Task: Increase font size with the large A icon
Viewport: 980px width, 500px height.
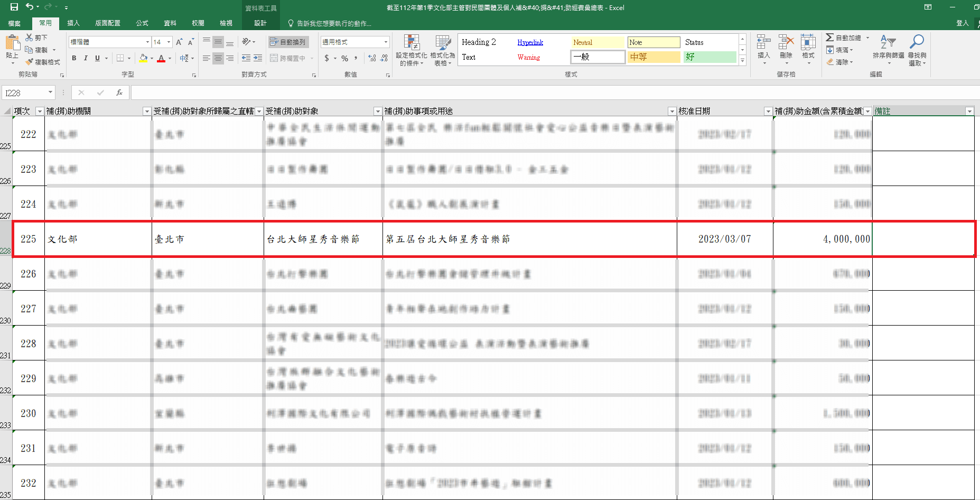Action: coord(179,42)
